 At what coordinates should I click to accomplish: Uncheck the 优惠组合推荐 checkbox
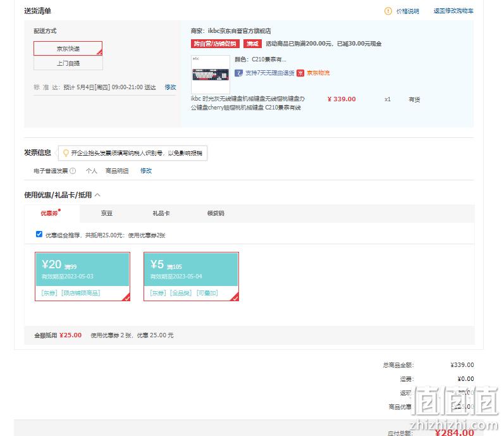pyautogui.click(x=39, y=234)
